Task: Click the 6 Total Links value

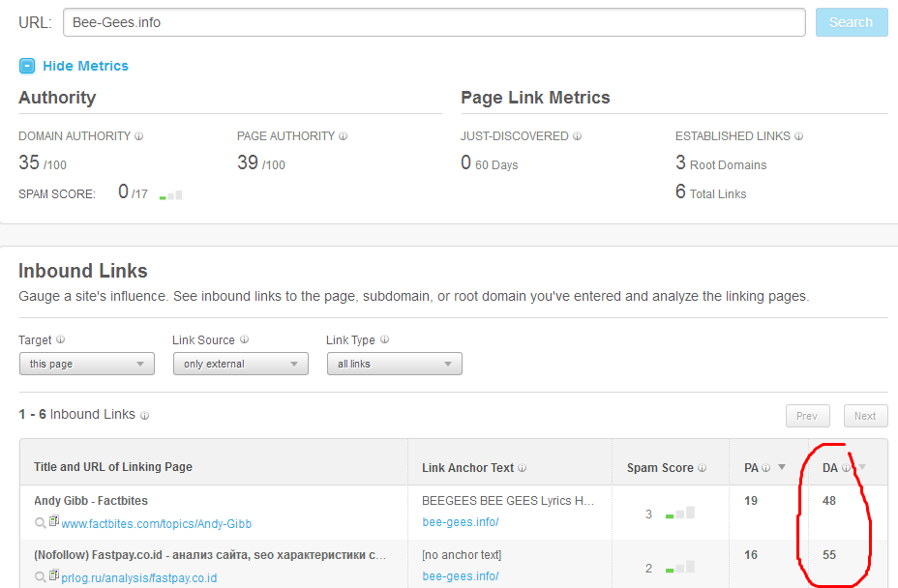Action: (710, 192)
